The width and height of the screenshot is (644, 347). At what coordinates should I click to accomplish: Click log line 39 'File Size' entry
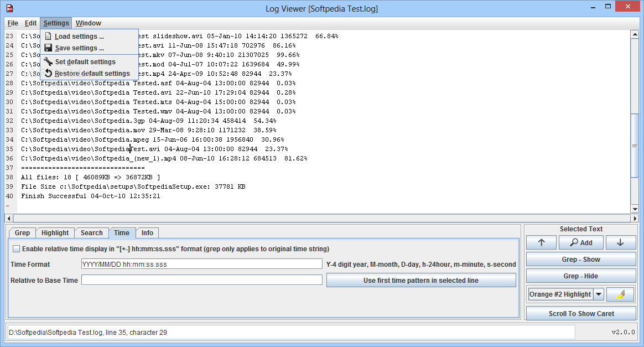click(133, 187)
